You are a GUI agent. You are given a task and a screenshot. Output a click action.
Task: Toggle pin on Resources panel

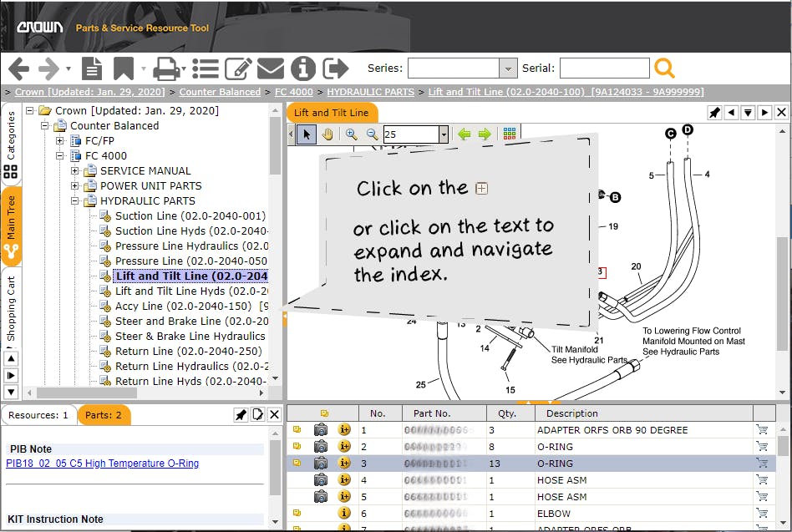(x=240, y=415)
